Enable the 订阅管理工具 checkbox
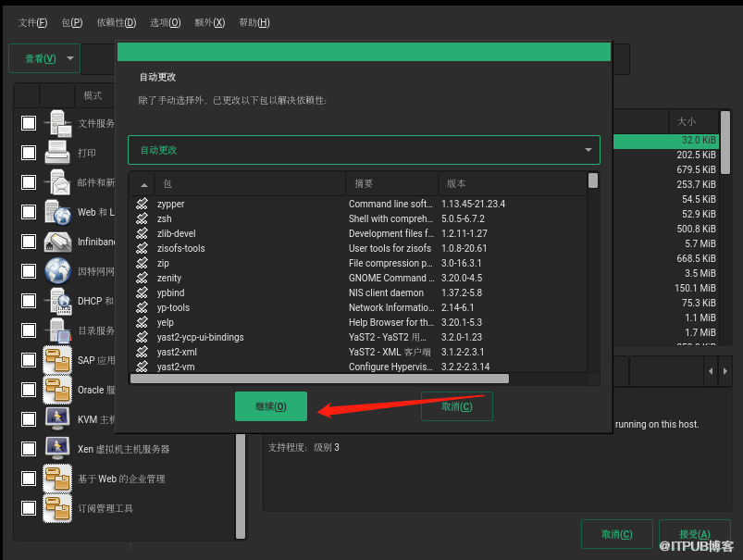The image size is (743, 560). (29, 508)
